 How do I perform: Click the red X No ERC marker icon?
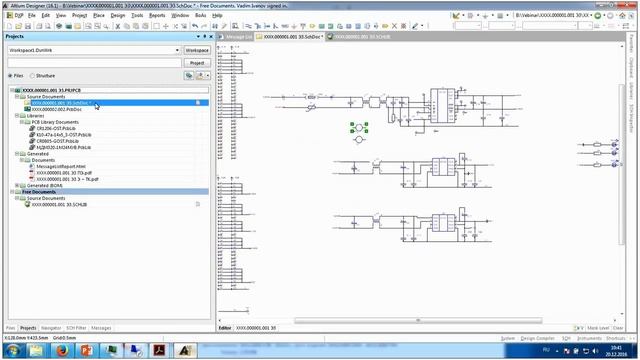(x=394, y=26)
